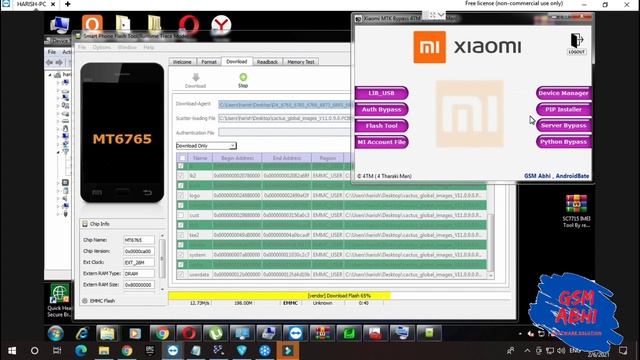Open the File menu in Device Manager
This screenshot has width=640, height=360.
pyautogui.click(x=52, y=52)
